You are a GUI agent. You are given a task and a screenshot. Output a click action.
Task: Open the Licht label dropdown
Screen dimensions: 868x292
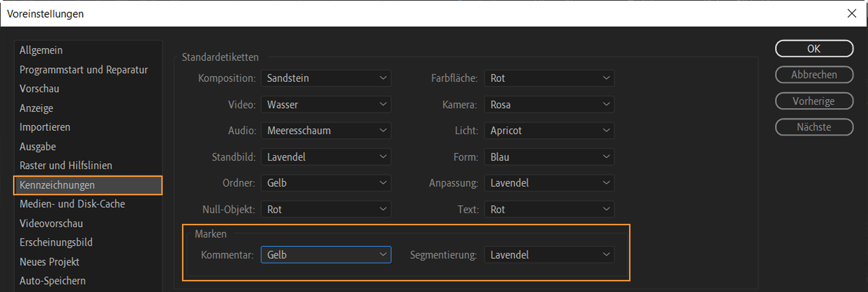click(x=549, y=131)
